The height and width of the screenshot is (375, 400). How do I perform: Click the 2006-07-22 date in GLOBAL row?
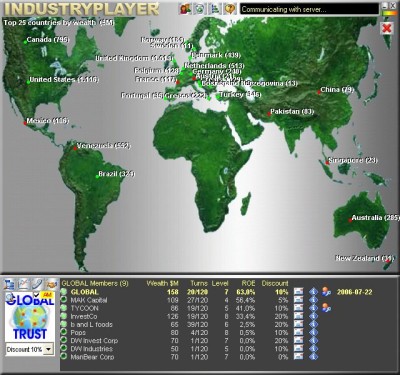[354, 292]
